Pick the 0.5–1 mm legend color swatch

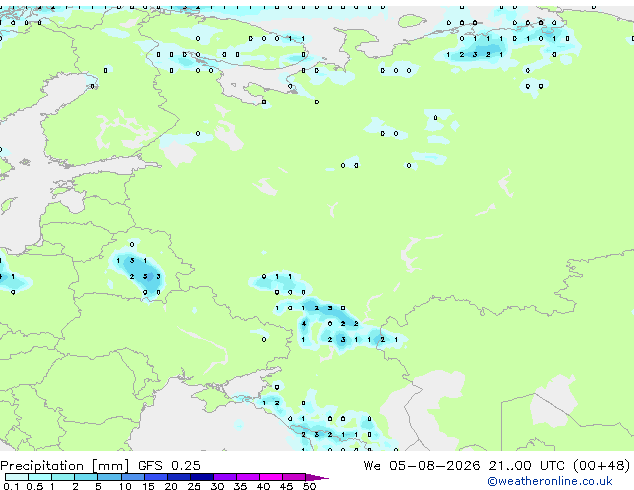pyautogui.click(x=40, y=477)
